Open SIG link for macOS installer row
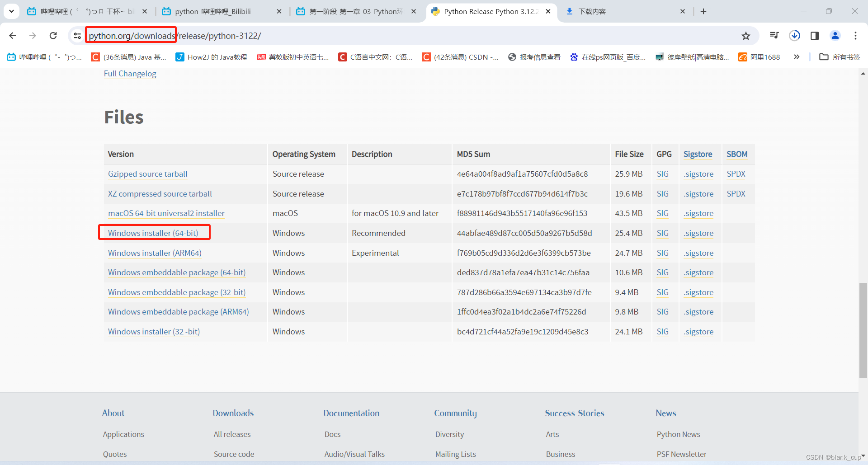The height and width of the screenshot is (465, 868). 662,213
